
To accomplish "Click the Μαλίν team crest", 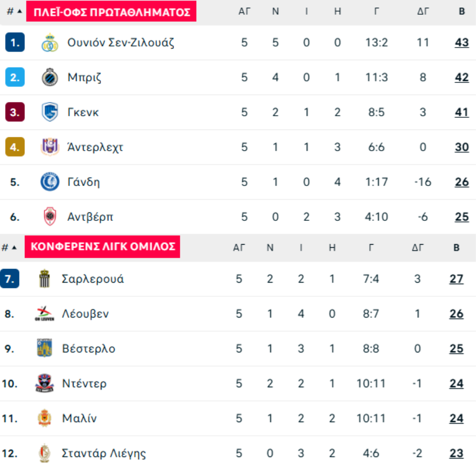I will point(44,418).
